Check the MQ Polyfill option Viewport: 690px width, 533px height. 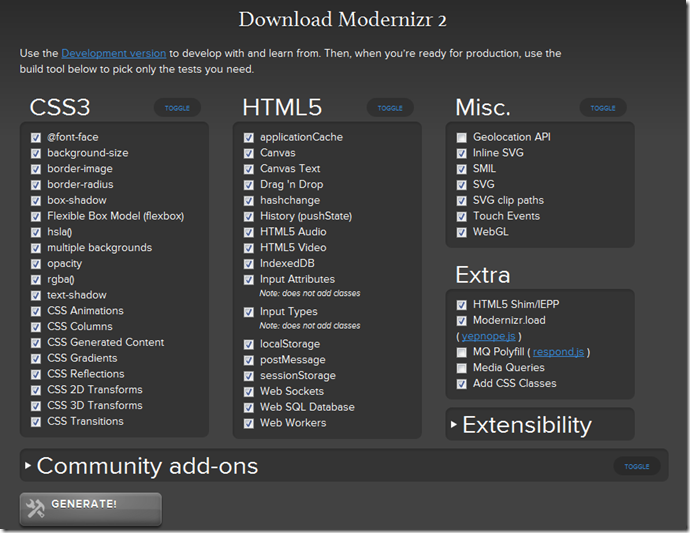(x=462, y=352)
